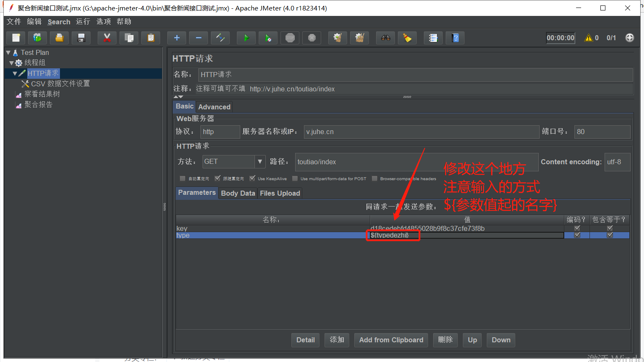
Task: Click the Shutdown test icon
Action: click(312, 38)
